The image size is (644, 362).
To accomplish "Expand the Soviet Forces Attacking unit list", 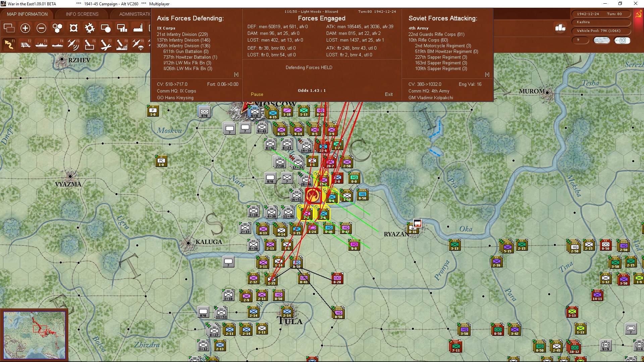I will 487,74.
